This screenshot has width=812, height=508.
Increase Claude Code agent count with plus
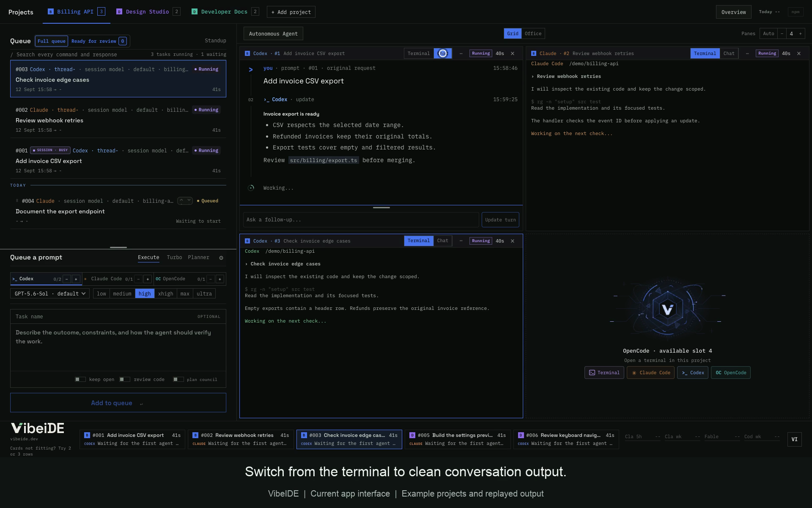point(148,279)
